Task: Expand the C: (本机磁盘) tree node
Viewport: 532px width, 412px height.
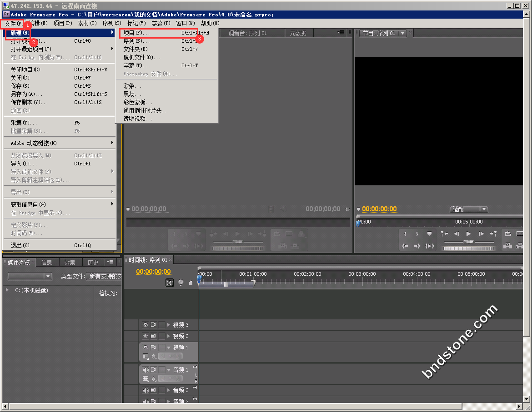Action: pyautogui.click(x=7, y=290)
